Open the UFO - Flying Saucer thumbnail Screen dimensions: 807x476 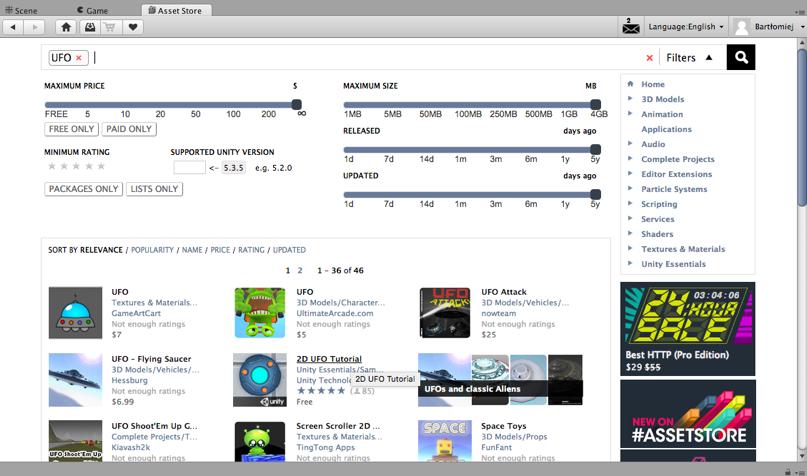(x=75, y=380)
